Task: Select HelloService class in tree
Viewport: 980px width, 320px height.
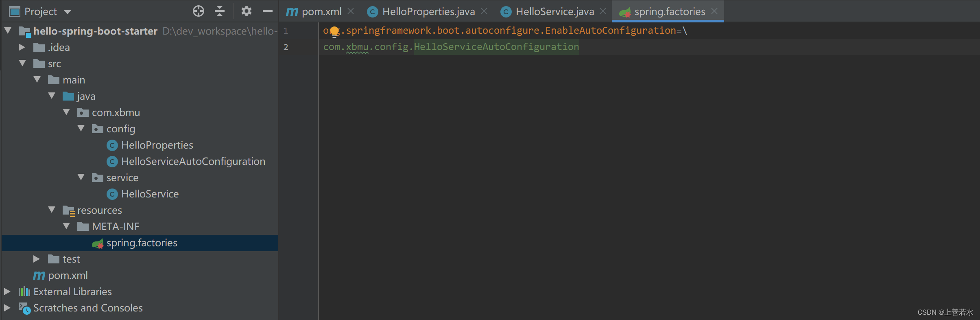Action: tap(150, 194)
